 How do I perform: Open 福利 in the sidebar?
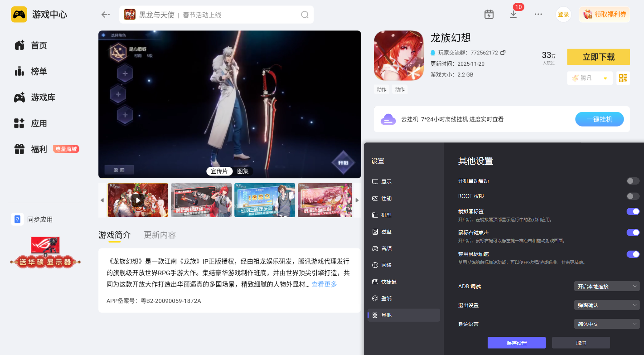point(31,149)
